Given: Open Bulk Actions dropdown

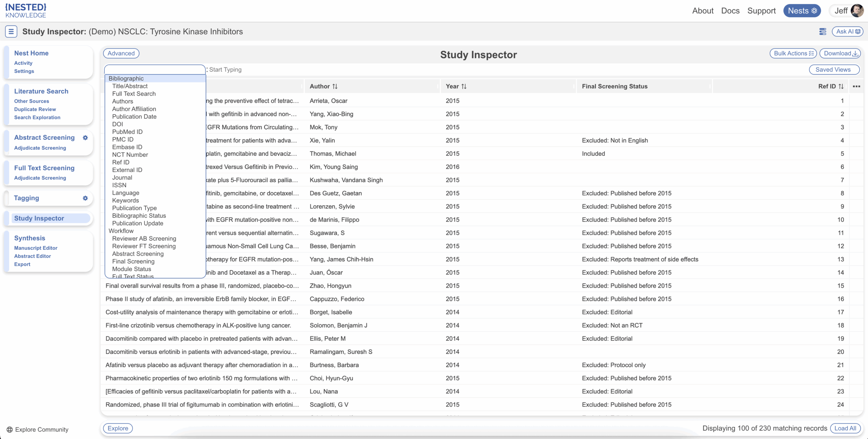Looking at the screenshot, I should pyautogui.click(x=793, y=53).
